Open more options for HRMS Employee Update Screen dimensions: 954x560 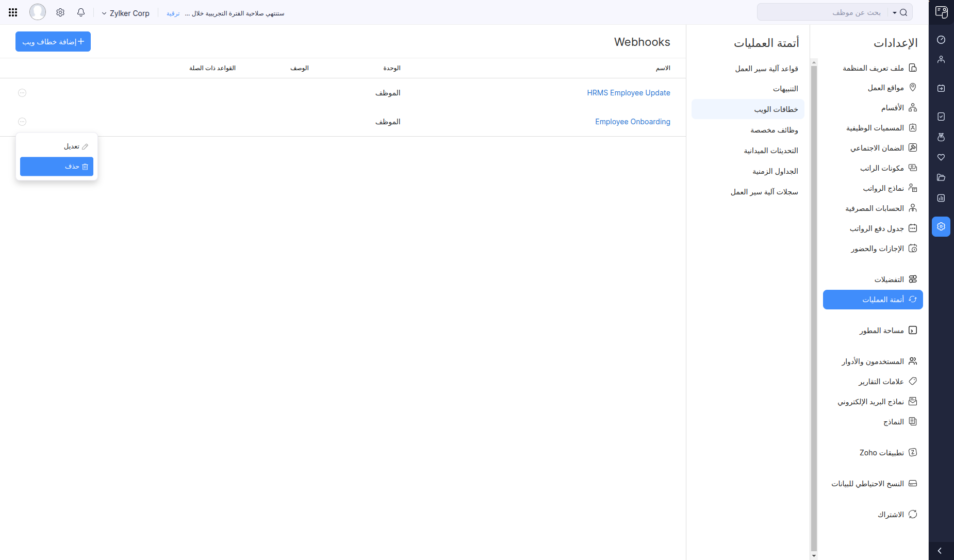[22, 93]
